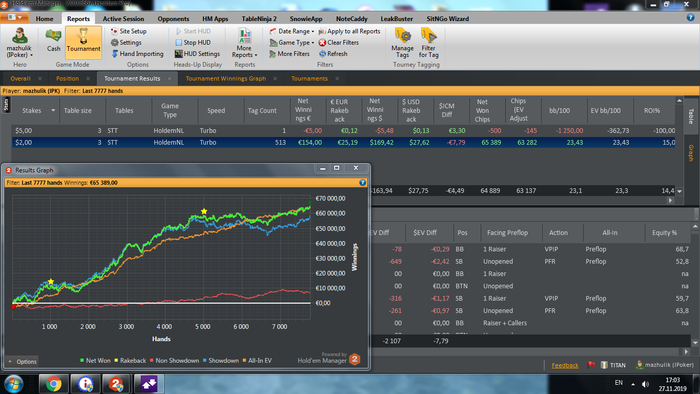This screenshot has height=394, width=700.
Task: Toggle Non Showdown line in legend
Action: [174, 361]
